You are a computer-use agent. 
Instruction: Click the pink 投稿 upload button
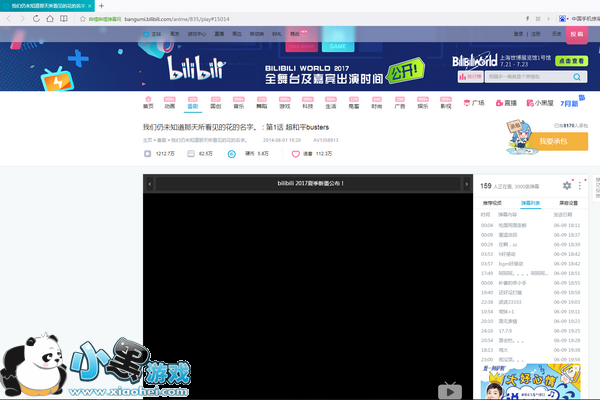click(x=577, y=34)
